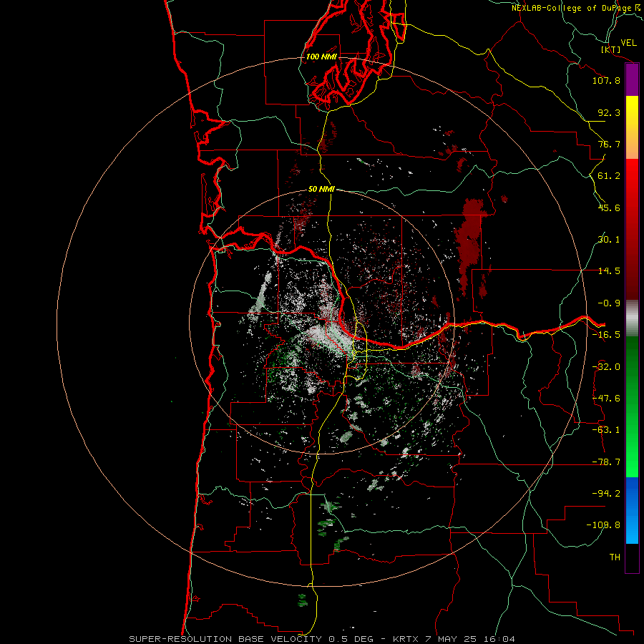
Task: Click the -94.2 velocity scale value
Action: coord(606,493)
